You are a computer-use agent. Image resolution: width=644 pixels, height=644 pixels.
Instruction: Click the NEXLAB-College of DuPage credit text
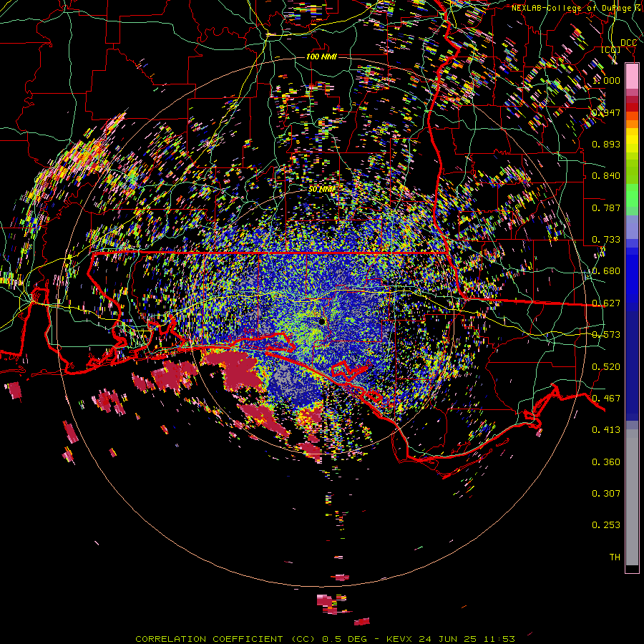point(571,8)
